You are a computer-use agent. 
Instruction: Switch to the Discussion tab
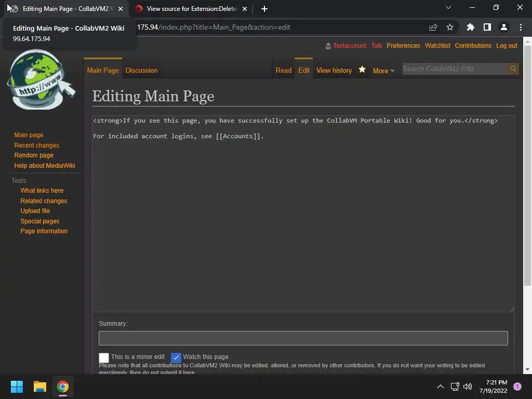(141, 70)
